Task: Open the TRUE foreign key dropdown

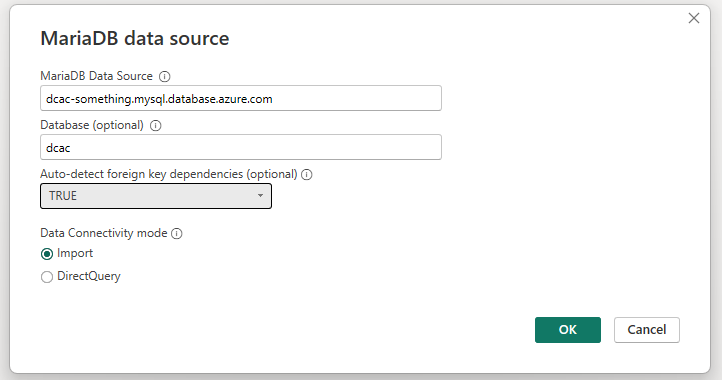Action: [x=156, y=196]
